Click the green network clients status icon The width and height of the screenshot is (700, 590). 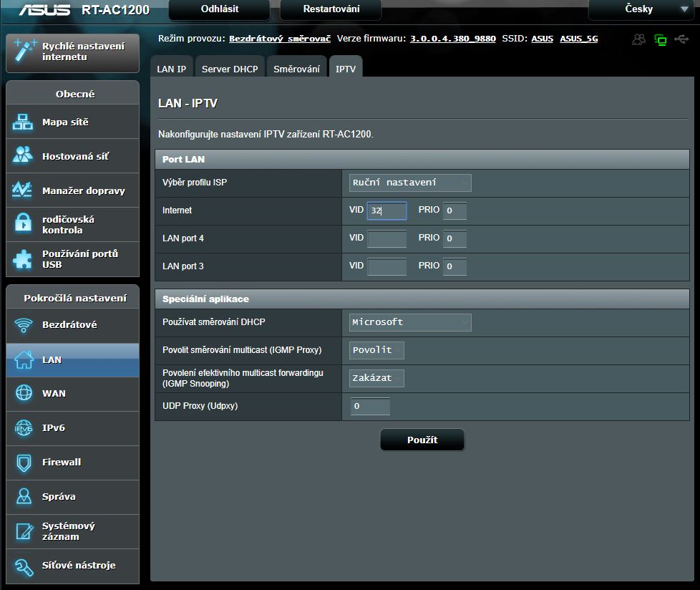tap(660, 40)
